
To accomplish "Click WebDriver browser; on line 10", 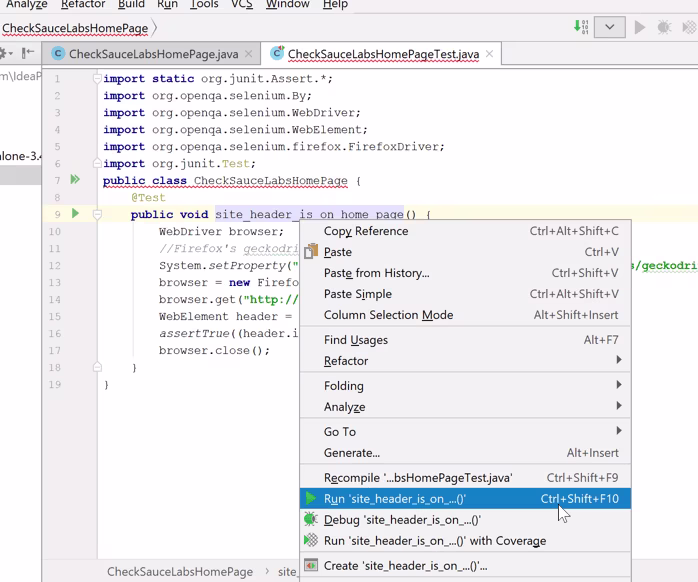I will coord(221,232).
